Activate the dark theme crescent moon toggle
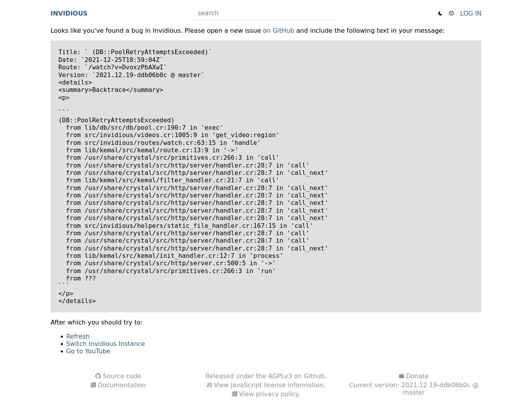Image resolution: width=532 pixels, height=409 pixels. [x=440, y=13]
